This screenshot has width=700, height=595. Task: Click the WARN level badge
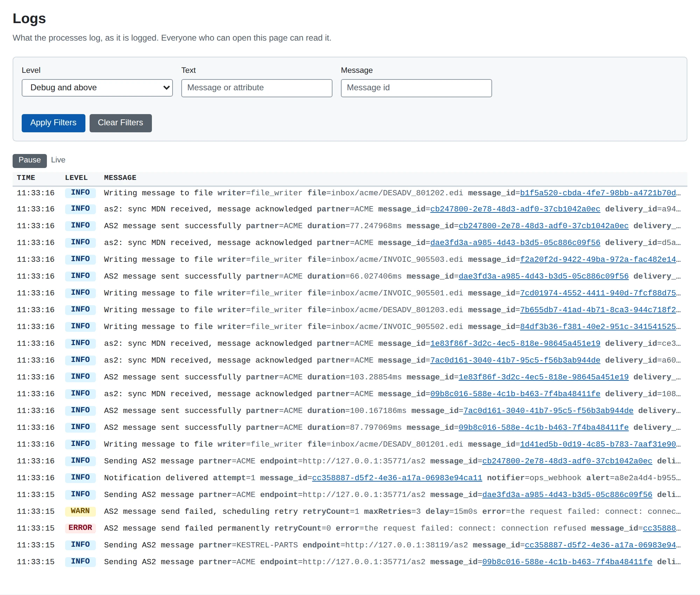[80, 511]
